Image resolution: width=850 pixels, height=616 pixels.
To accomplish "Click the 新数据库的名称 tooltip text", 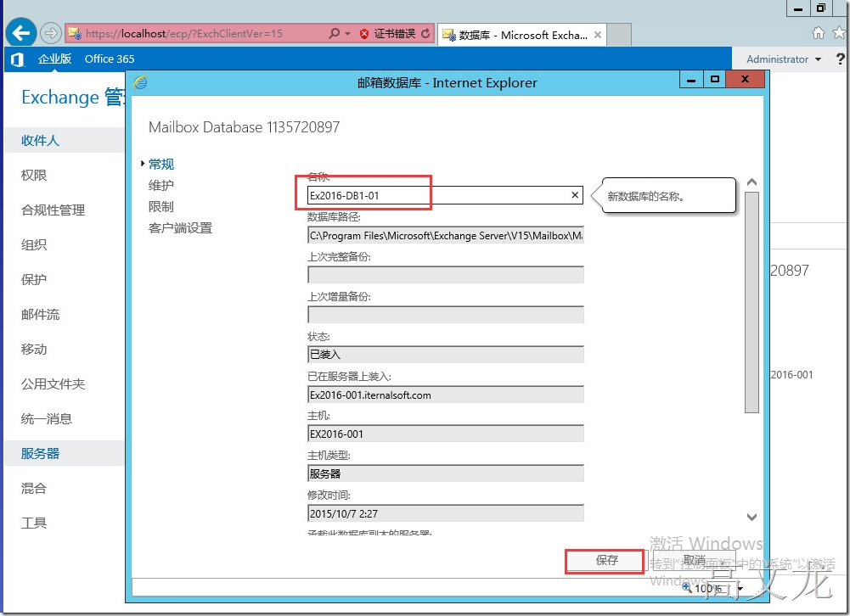I will pyautogui.click(x=645, y=196).
